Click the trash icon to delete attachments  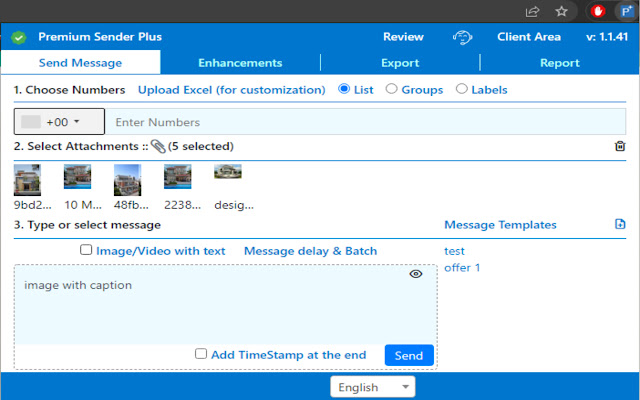(x=620, y=146)
